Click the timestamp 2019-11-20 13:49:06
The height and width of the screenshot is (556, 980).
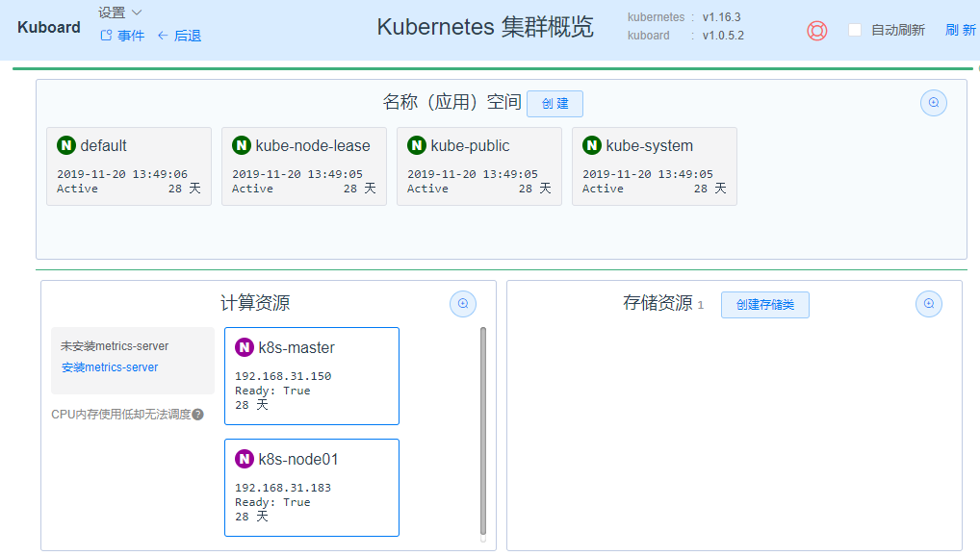tap(122, 174)
